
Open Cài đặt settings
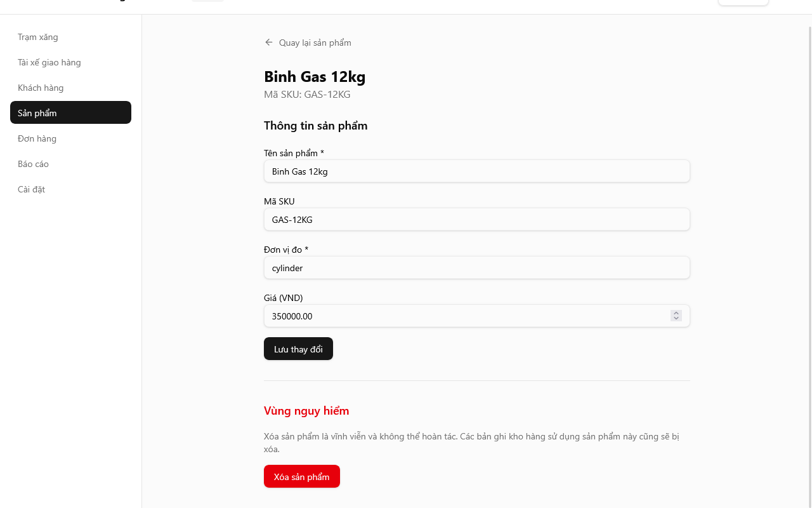click(32, 189)
